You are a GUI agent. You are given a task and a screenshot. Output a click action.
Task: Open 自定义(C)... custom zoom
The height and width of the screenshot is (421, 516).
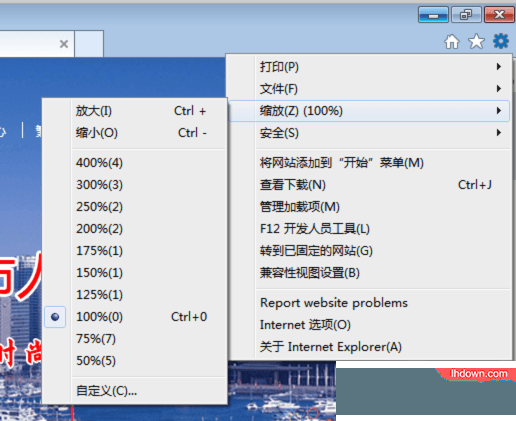click(x=135, y=391)
